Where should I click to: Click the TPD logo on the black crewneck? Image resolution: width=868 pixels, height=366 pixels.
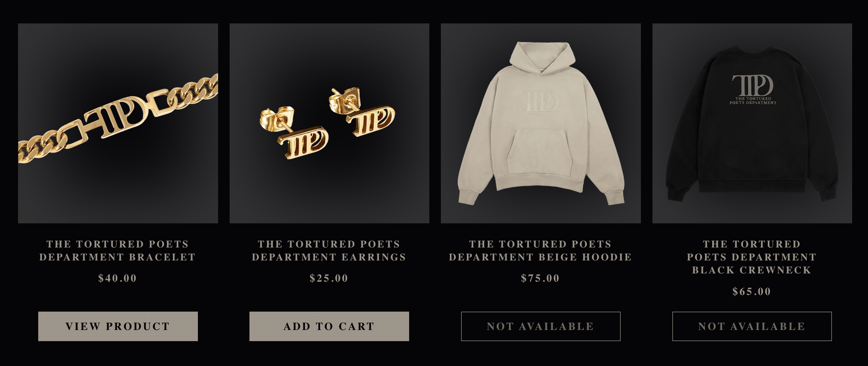[753, 89]
